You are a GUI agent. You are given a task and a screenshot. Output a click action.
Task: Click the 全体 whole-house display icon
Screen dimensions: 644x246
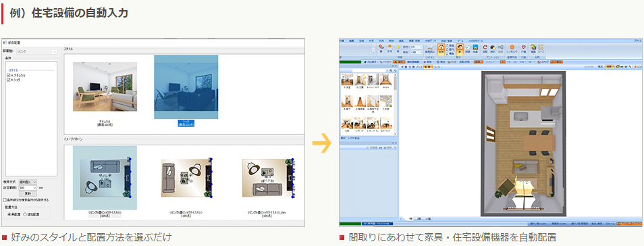[x=441, y=49]
